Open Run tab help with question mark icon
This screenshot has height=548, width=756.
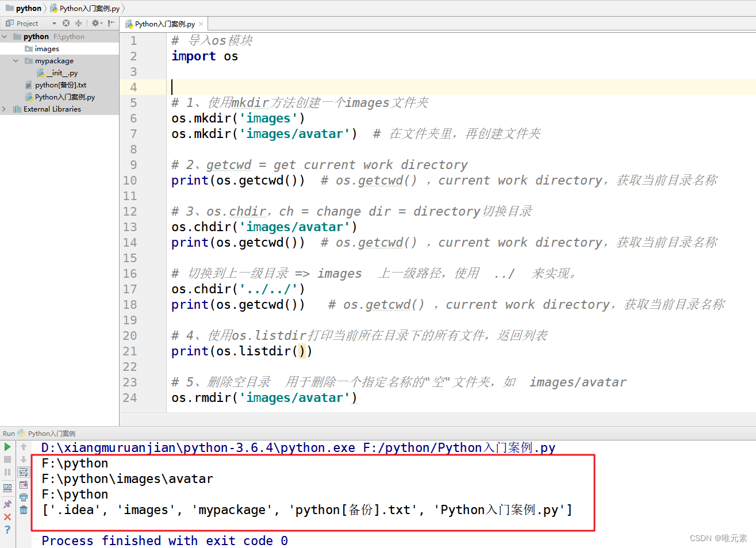tap(7, 528)
